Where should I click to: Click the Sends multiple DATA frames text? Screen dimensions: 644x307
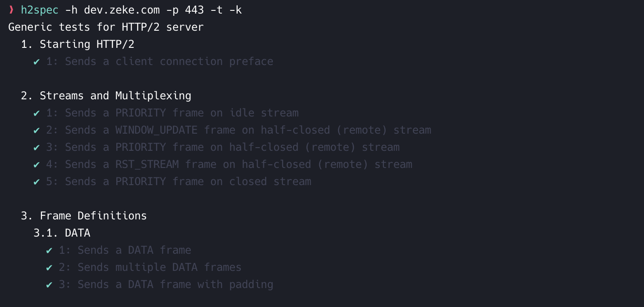click(160, 268)
